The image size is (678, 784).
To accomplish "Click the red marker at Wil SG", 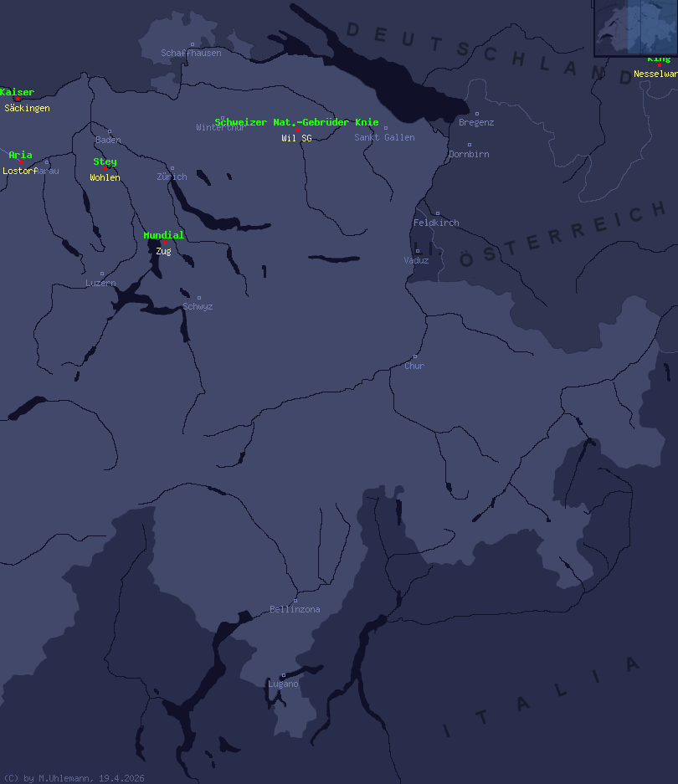I will click(x=296, y=130).
